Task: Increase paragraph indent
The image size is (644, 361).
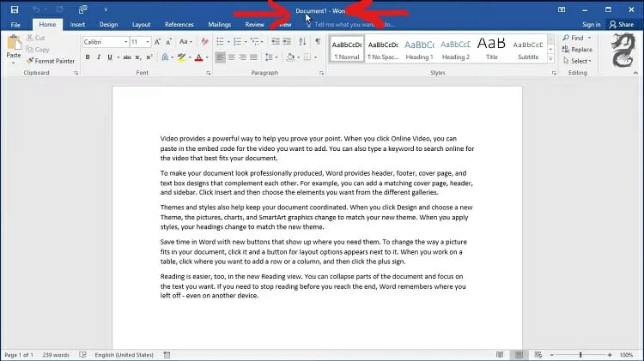Action: (x=287, y=41)
